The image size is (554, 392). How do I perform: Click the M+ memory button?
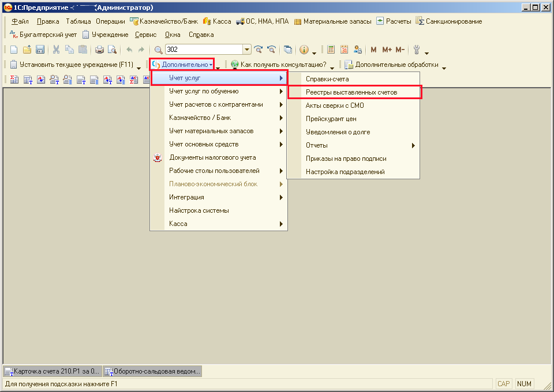coord(387,50)
